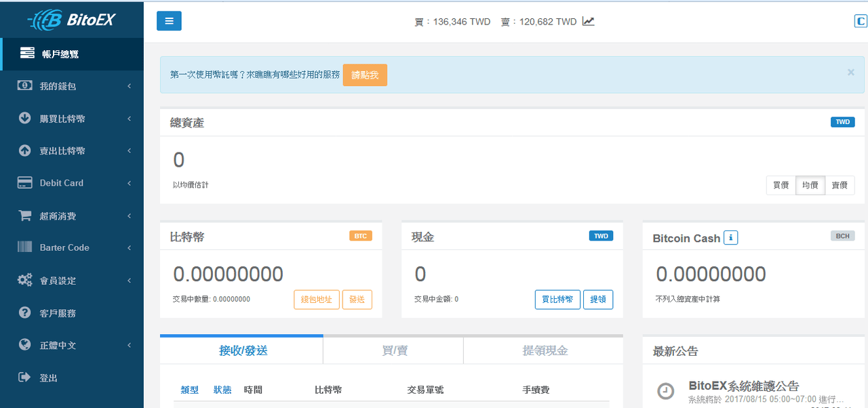Open 帳戶總覽 in the sidebar
868x408 pixels.
coord(72,54)
